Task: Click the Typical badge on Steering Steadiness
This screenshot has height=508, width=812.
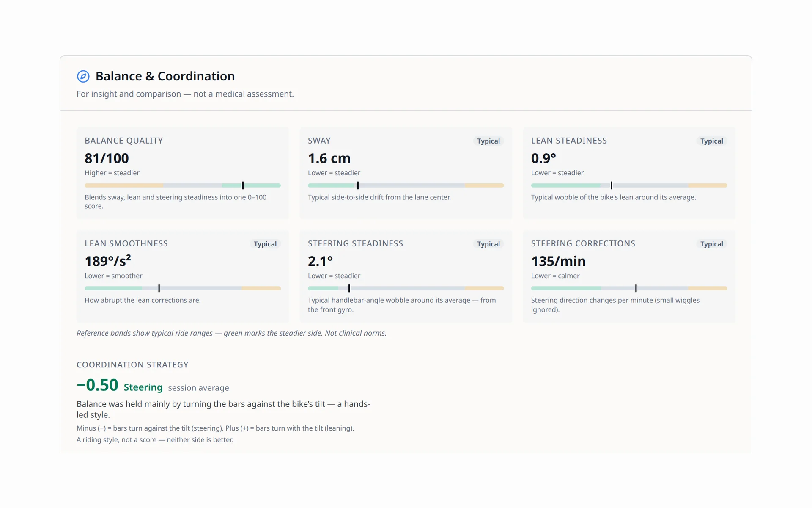Action: coord(488,244)
